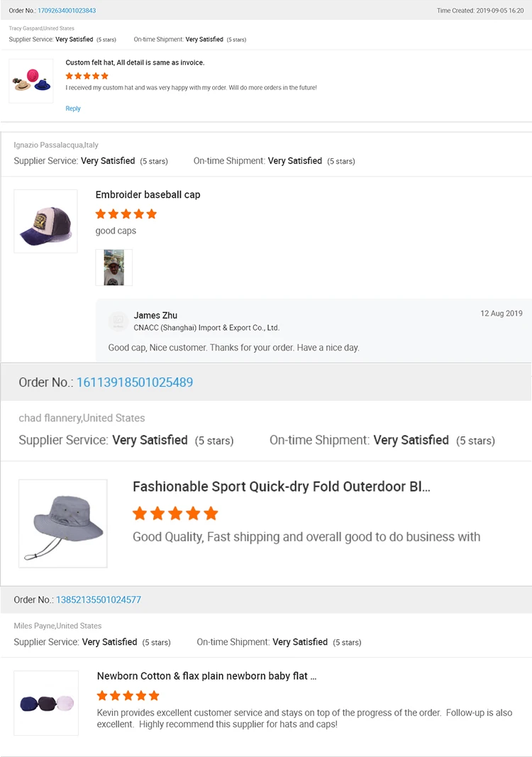Open the embroidered baseball cap product image
Image resolution: width=532 pixels, height=757 pixels.
click(x=45, y=221)
